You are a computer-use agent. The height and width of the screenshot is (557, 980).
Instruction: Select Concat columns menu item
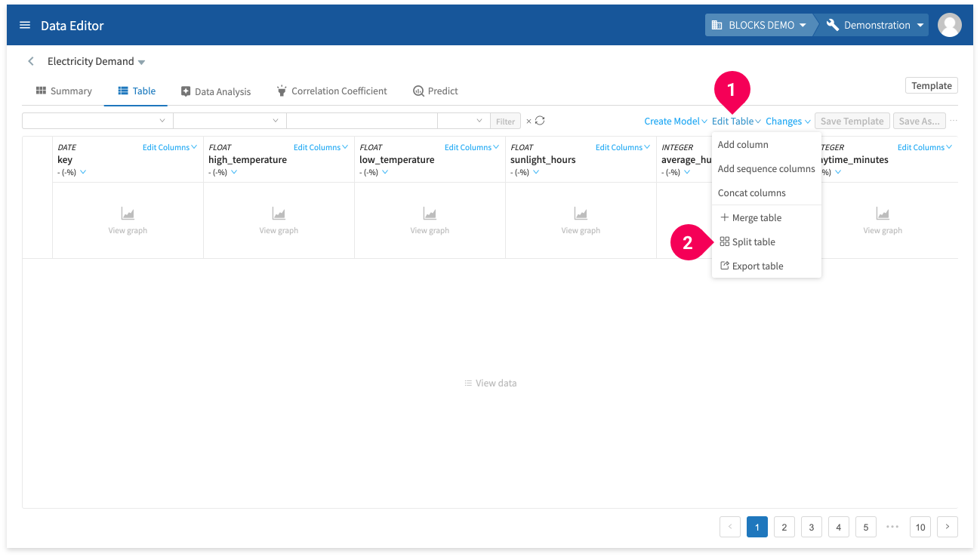(766, 193)
